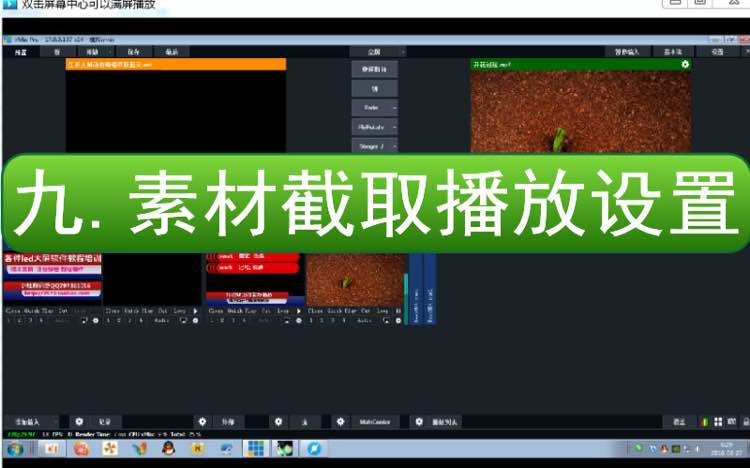The width and height of the screenshot is (750, 468).
Task: Click the 保存 save preset button
Action: [x=133, y=52]
